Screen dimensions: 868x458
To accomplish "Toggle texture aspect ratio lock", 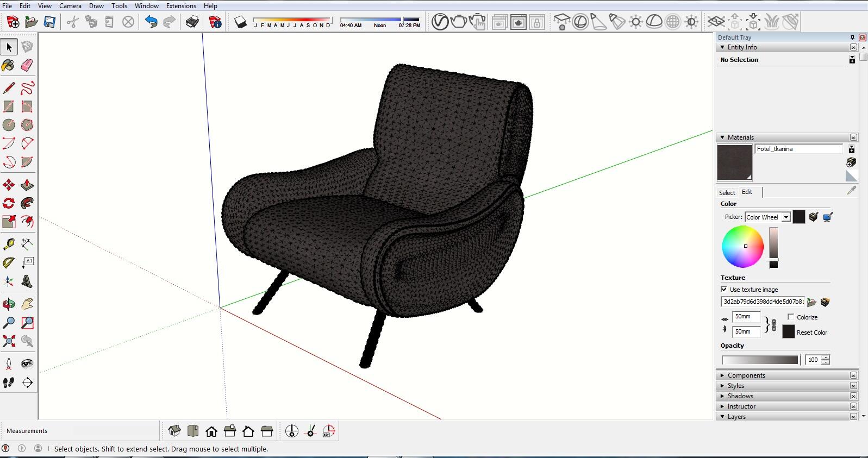I will 774,324.
